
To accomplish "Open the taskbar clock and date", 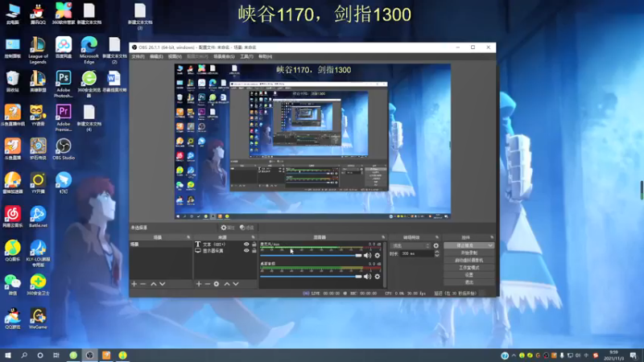I will click(x=614, y=356).
